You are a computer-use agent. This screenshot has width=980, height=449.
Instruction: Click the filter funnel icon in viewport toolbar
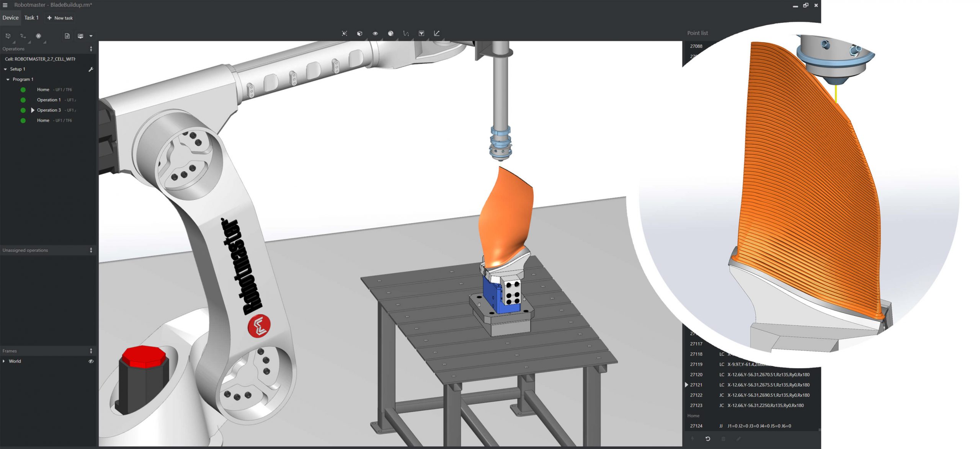[x=421, y=34]
